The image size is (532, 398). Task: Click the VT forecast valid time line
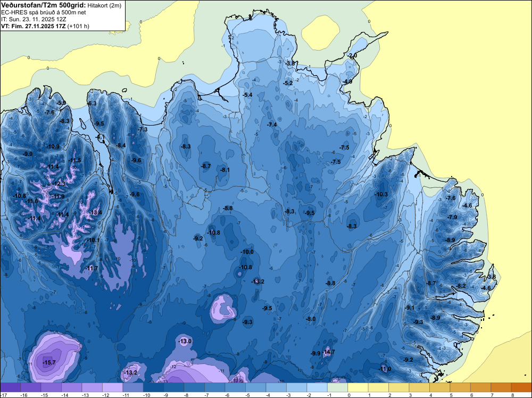(45, 26)
